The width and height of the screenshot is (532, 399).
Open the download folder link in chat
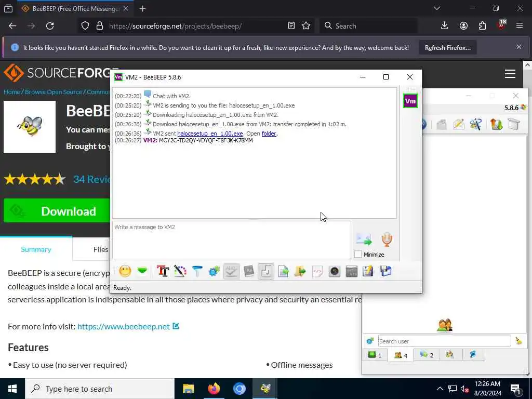pos(269,134)
